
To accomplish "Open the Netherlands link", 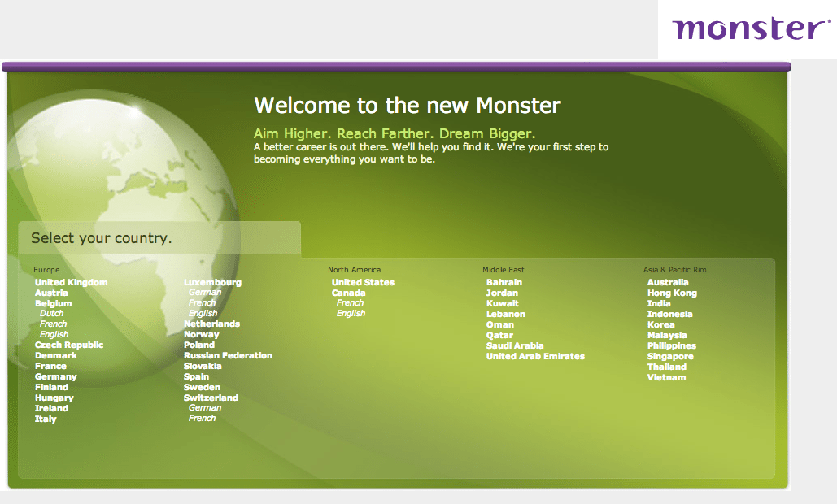I will click(x=212, y=324).
